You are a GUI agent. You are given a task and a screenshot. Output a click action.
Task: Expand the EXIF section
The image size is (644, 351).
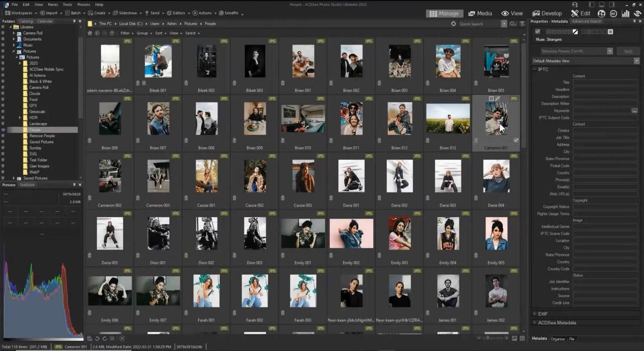tap(535, 314)
